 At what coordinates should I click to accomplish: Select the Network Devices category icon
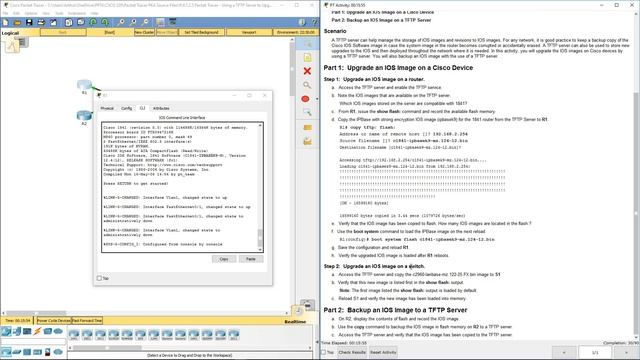point(6,331)
